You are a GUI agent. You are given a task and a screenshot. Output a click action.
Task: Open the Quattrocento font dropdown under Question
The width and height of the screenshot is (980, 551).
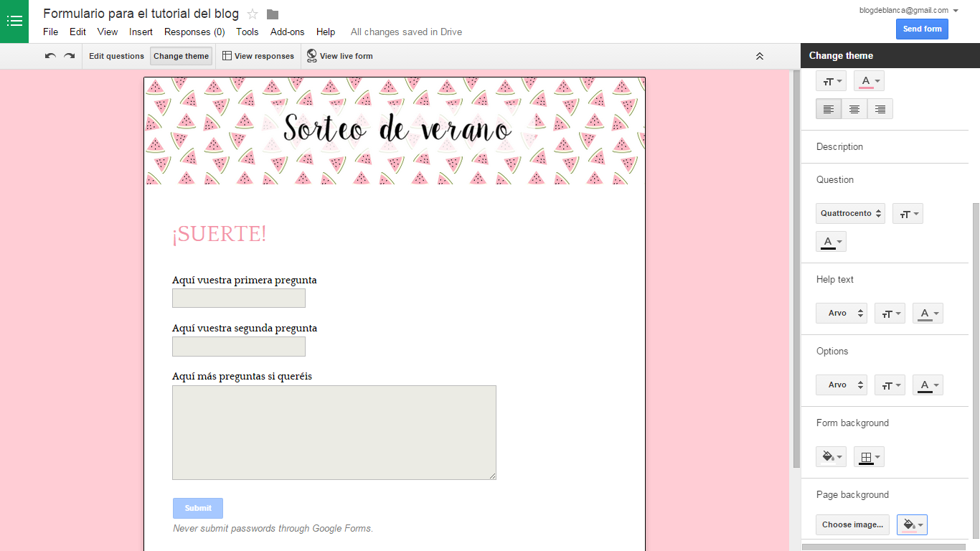[850, 213]
